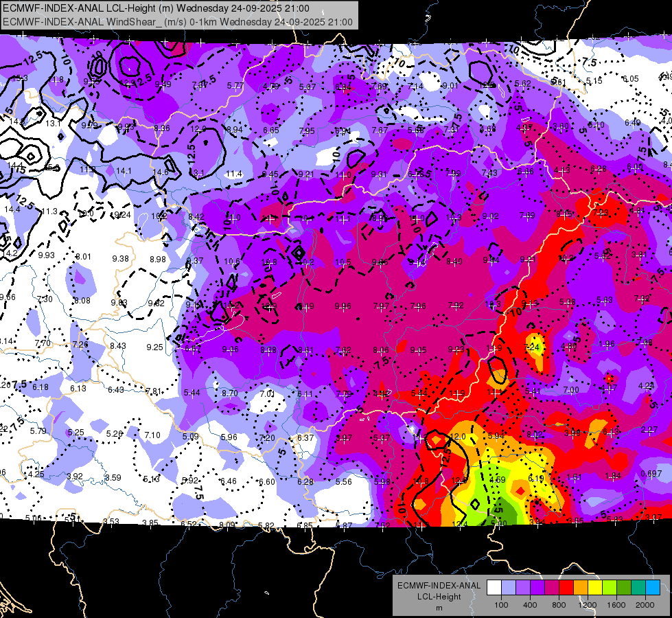Click the wind shear value 7.24
672x618 pixels.
(x=532, y=347)
